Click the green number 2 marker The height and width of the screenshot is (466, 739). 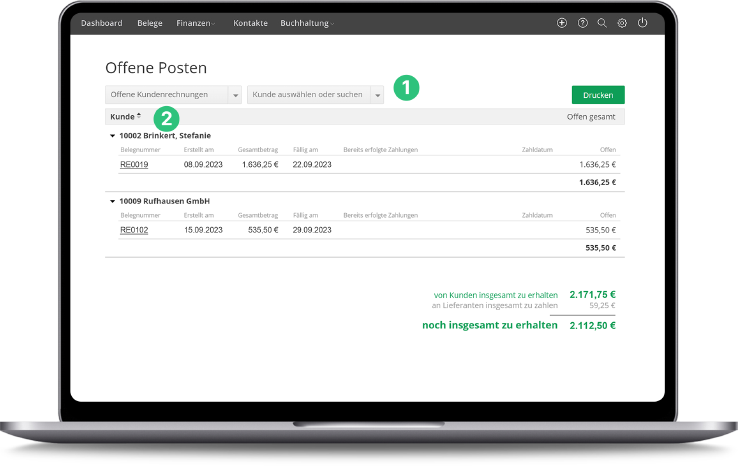(167, 117)
